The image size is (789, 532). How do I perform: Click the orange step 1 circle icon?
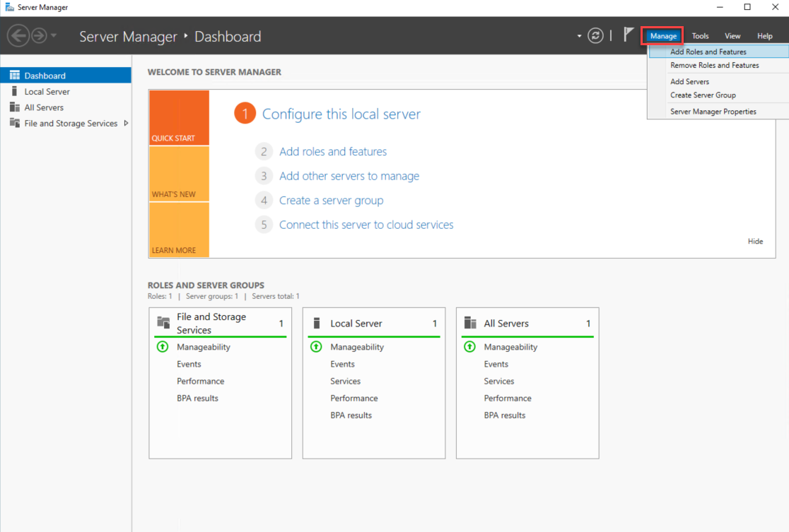pyautogui.click(x=245, y=114)
